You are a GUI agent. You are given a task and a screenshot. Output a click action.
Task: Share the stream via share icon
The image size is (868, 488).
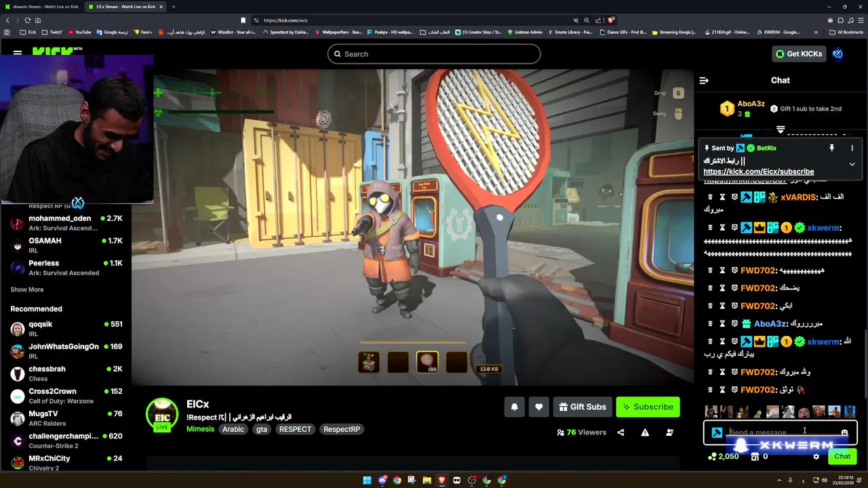pos(620,432)
